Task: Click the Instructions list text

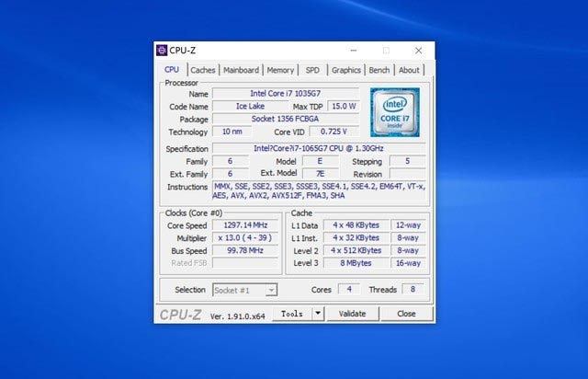Action: pos(319,190)
